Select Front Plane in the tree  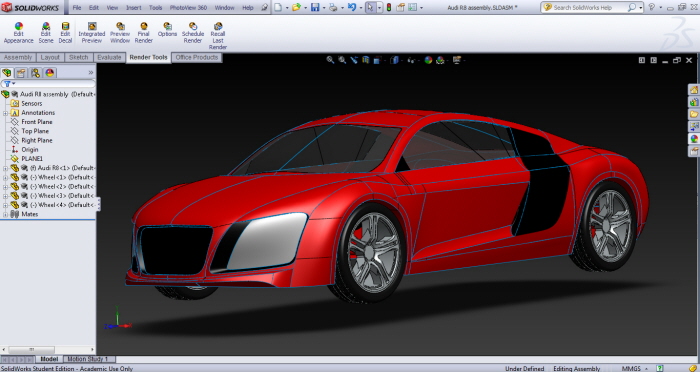[37, 122]
